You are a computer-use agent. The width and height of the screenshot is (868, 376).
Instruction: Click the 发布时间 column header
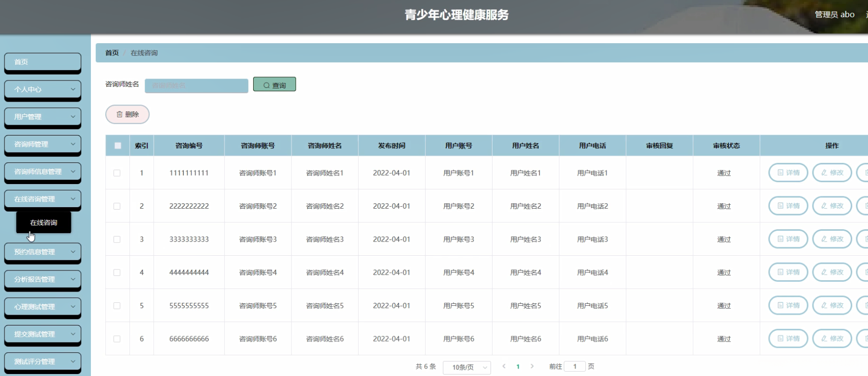tap(392, 146)
